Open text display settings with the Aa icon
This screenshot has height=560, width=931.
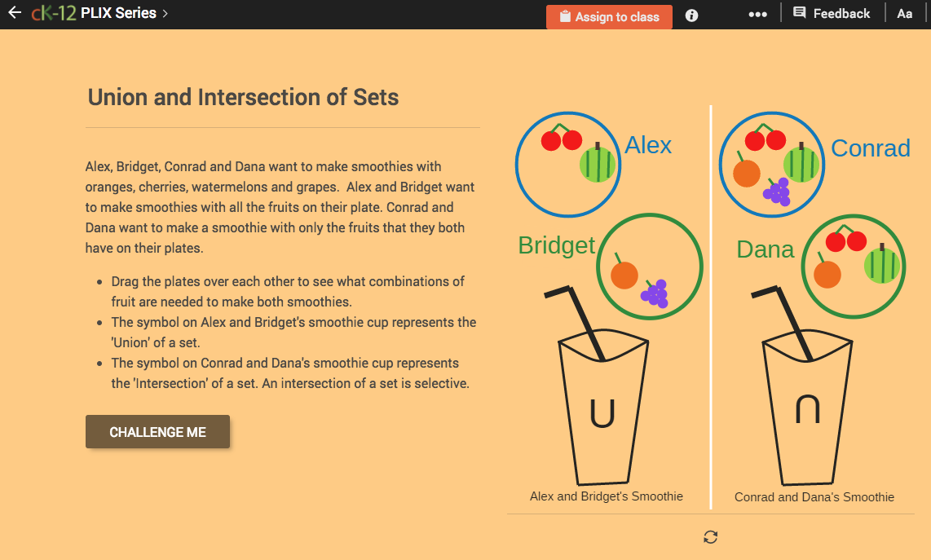point(904,13)
